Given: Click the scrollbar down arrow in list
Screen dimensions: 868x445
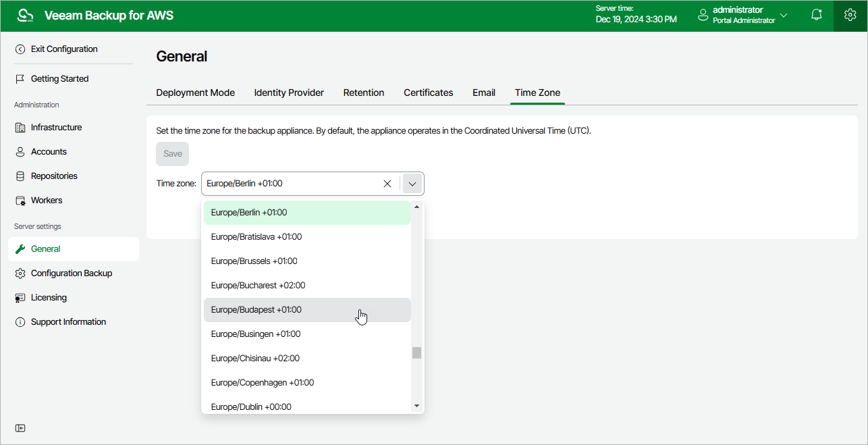Looking at the screenshot, I should pos(416,406).
